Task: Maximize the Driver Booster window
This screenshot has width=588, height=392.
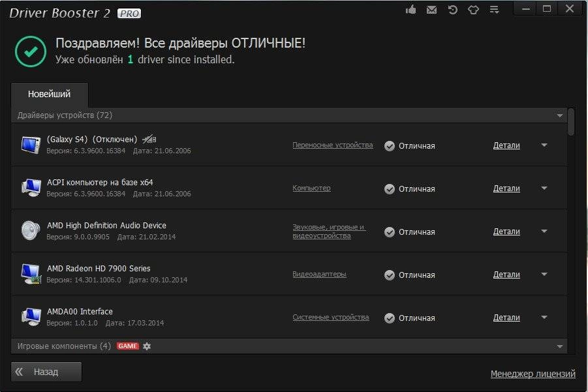Action: (547, 9)
